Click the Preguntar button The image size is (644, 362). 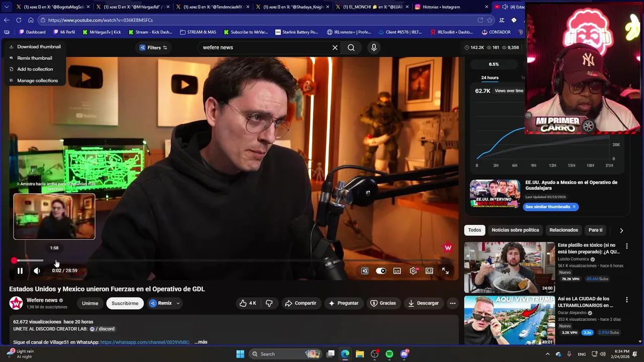[344, 303]
